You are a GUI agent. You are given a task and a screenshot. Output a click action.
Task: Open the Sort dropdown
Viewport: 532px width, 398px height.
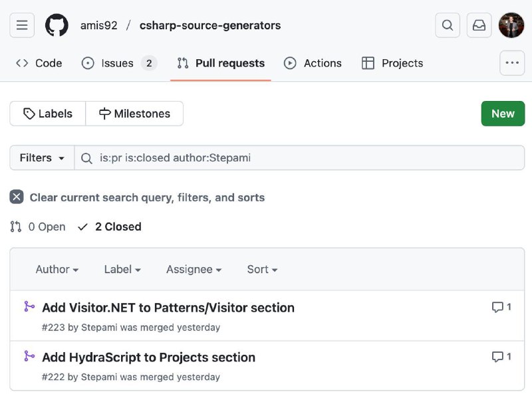point(262,269)
